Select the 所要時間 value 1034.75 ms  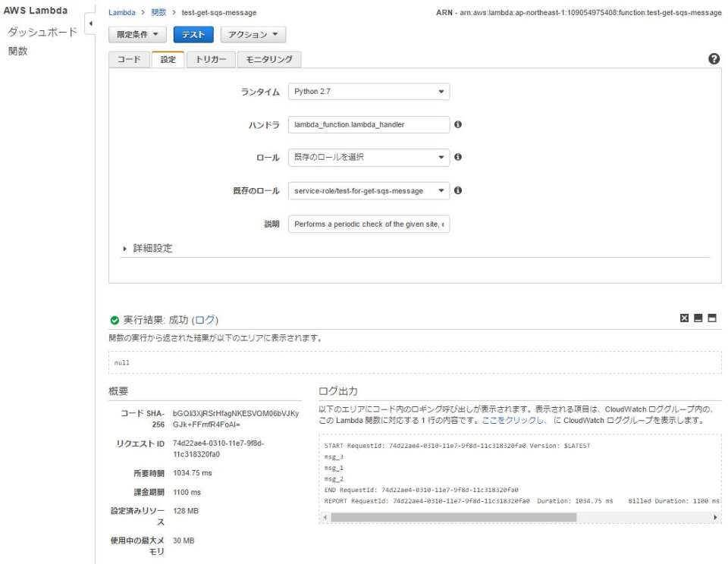point(192,473)
